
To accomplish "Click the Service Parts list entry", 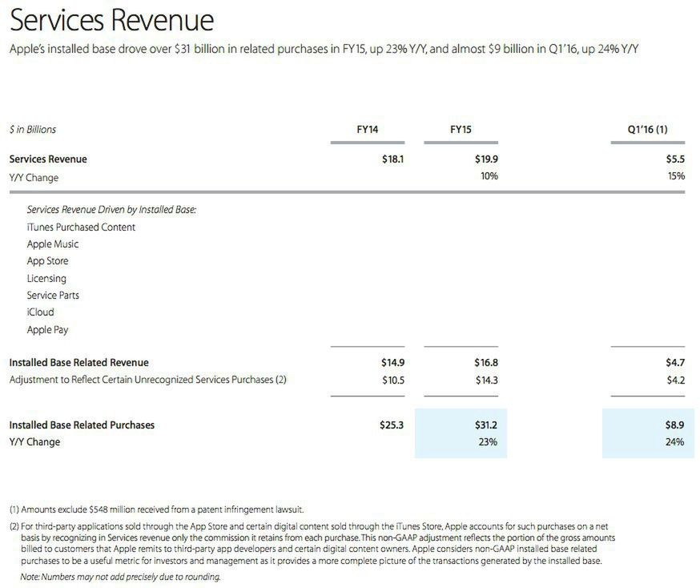I will point(53,295).
